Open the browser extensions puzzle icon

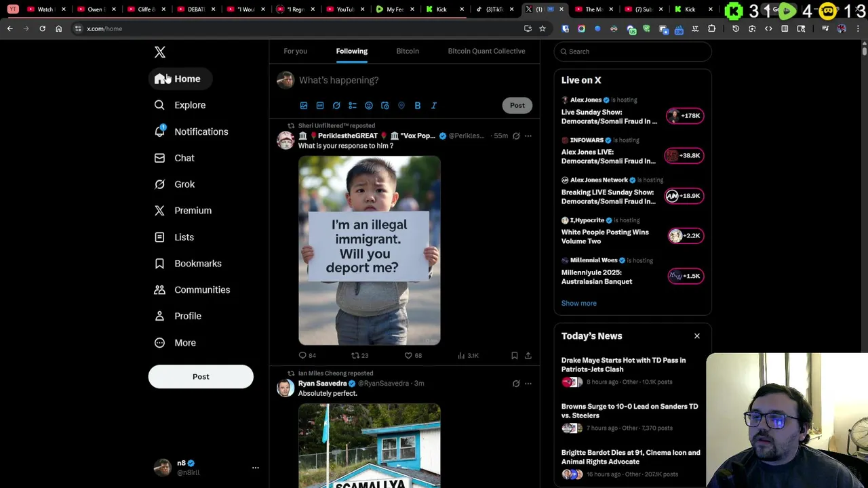[711, 28]
